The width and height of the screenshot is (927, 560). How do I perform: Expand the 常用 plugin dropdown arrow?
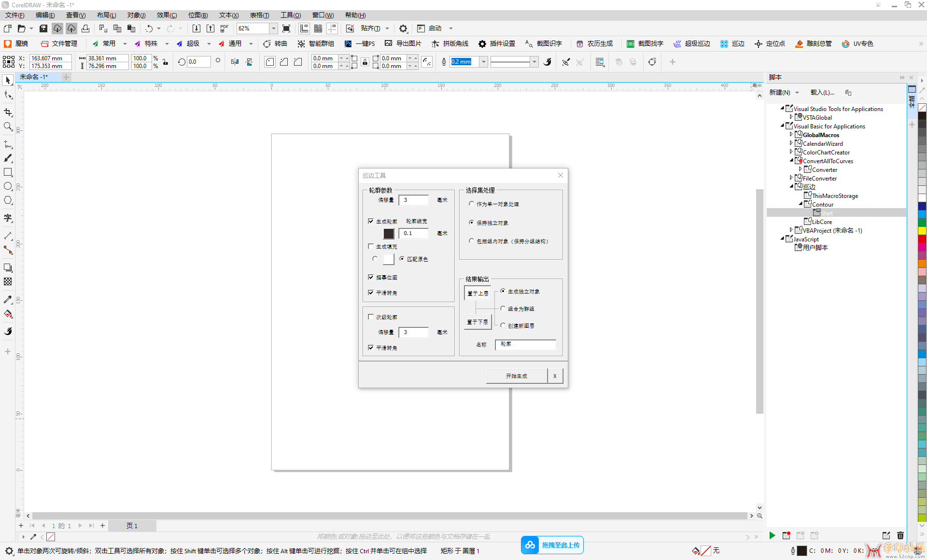125,44
